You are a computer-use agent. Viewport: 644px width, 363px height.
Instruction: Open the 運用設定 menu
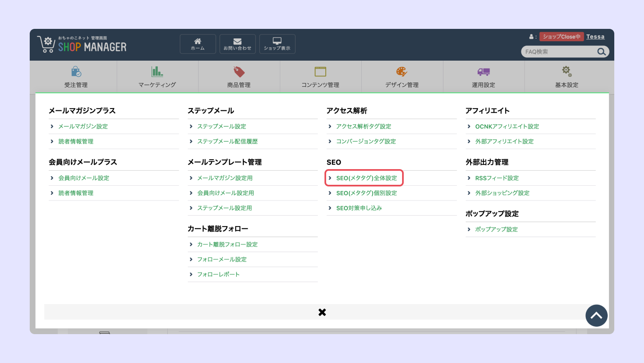point(483,77)
